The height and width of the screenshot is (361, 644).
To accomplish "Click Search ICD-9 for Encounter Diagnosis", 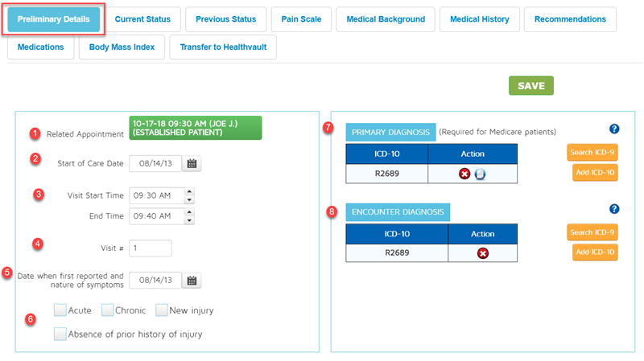I will pyautogui.click(x=592, y=233).
